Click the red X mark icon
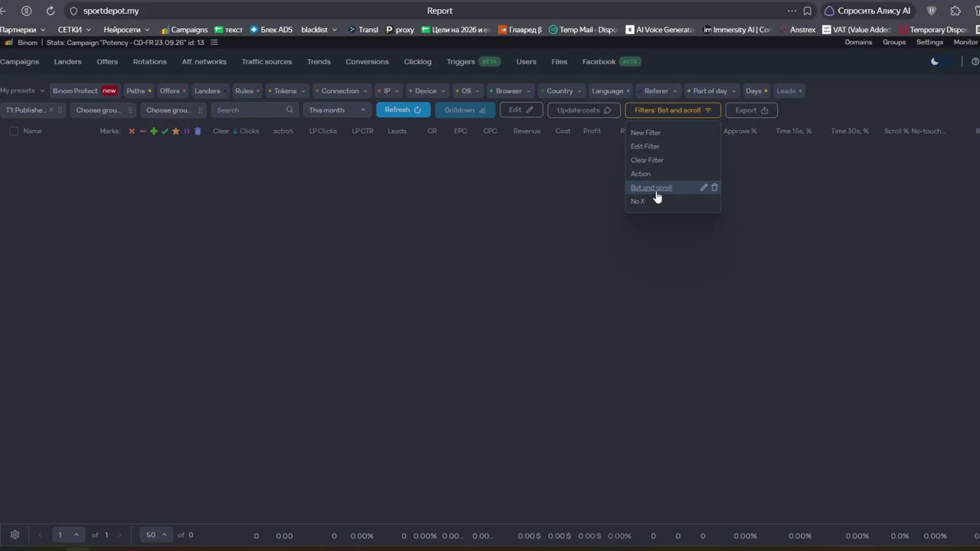The height and width of the screenshot is (551, 980). point(132,132)
